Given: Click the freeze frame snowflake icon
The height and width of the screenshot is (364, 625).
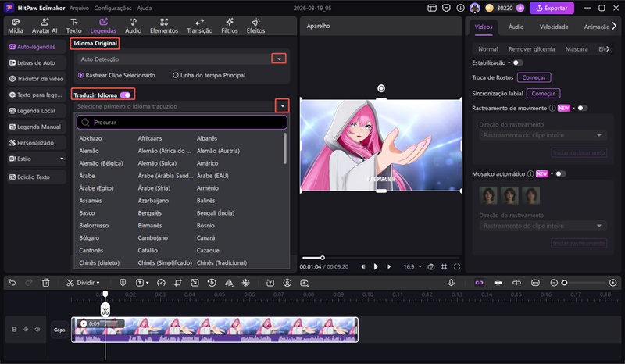Looking at the screenshot, I should (x=246, y=283).
